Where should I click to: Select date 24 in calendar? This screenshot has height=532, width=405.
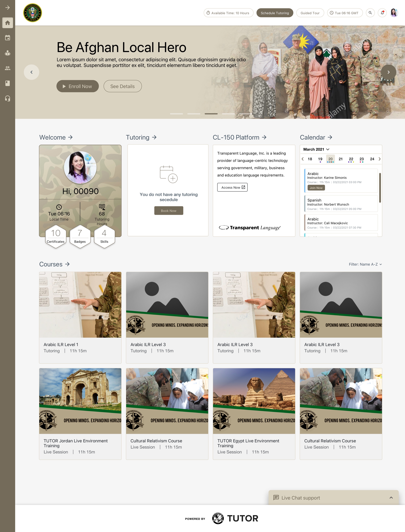click(x=372, y=159)
